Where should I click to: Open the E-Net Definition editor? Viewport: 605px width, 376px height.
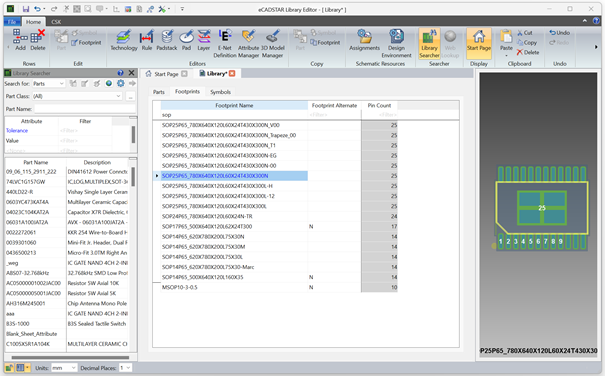(225, 44)
